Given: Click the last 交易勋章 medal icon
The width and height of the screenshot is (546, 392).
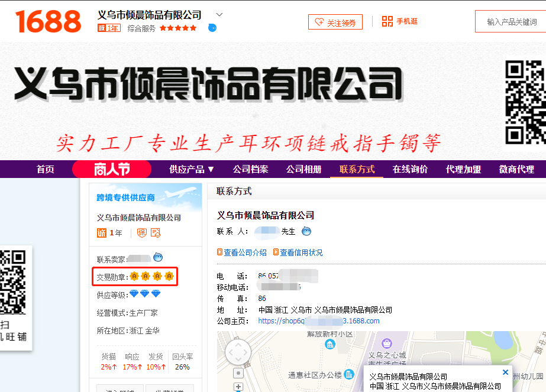Looking at the screenshot, I should pyautogui.click(x=169, y=277).
